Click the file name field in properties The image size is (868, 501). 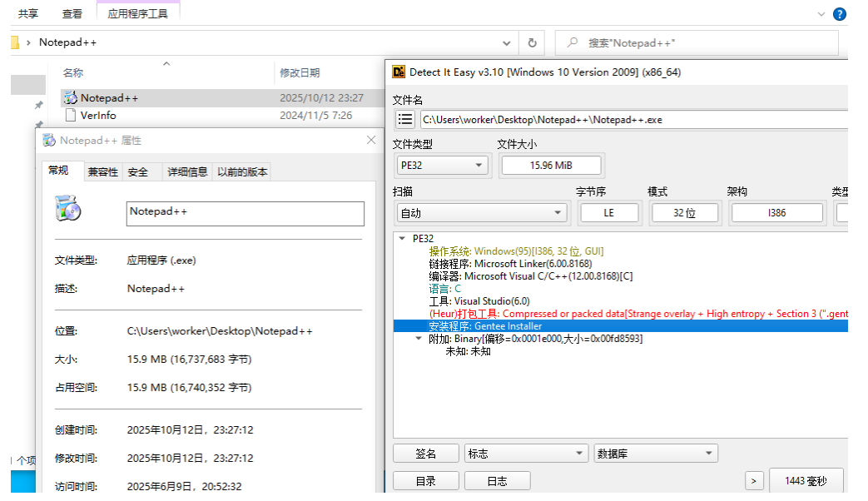(245, 213)
